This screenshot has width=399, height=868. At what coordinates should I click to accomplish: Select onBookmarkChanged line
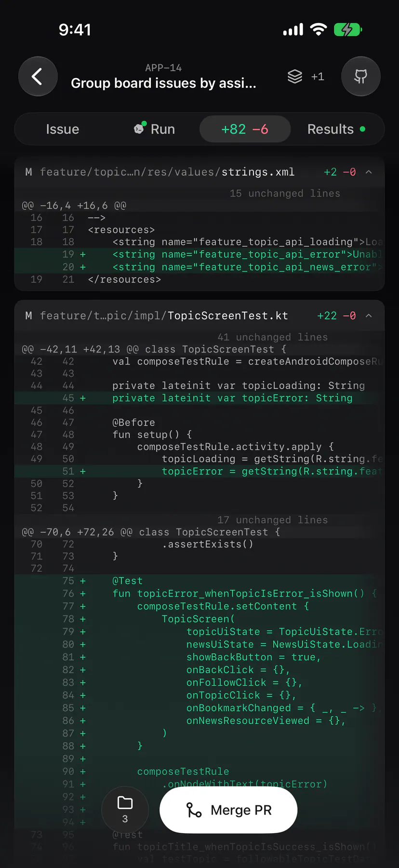point(199,708)
